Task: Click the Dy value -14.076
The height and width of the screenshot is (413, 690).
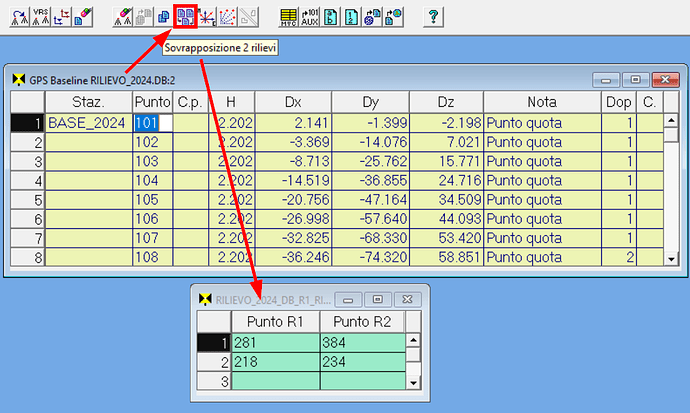Action: pyautogui.click(x=371, y=142)
